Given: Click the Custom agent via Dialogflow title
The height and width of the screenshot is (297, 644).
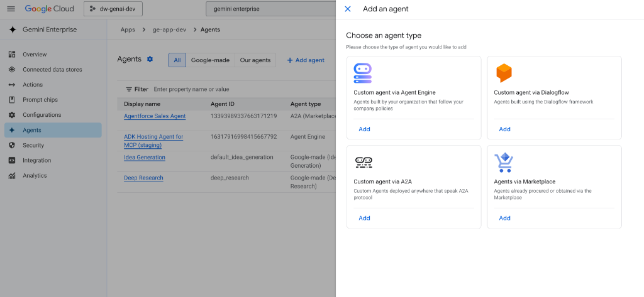Looking at the screenshot, I should pos(531,93).
